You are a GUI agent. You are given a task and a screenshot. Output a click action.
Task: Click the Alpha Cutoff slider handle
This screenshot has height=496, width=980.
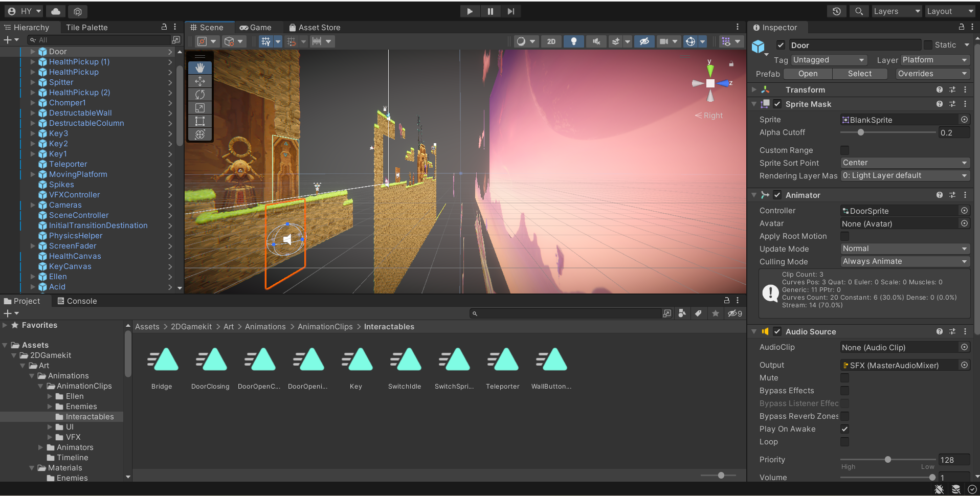(861, 132)
